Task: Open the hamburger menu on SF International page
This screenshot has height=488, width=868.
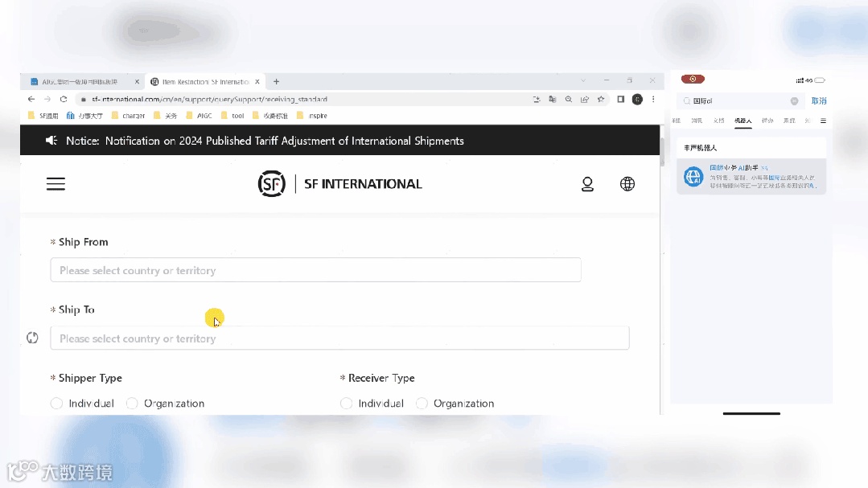Action: (x=56, y=183)
